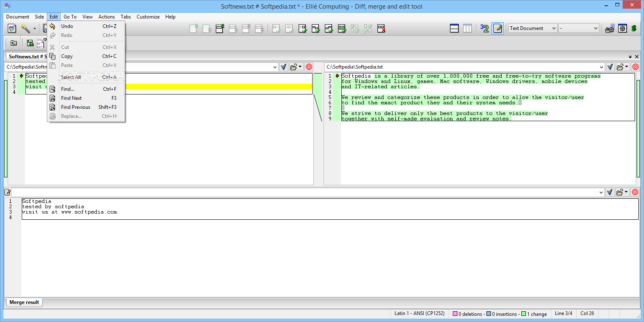This screenshot has width=644, height=322.
Task: Click the color palette icon on the main toolbar
Action: coord(12,28)
